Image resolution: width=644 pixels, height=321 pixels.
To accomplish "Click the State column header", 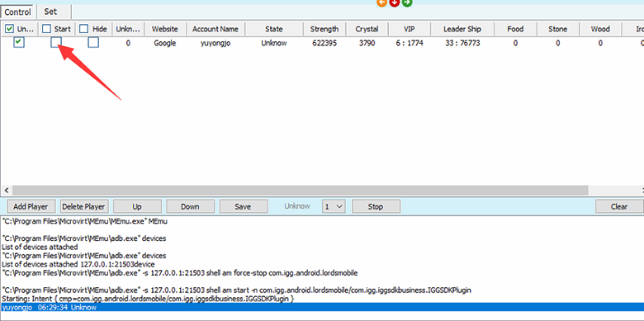I will [274, 29].
